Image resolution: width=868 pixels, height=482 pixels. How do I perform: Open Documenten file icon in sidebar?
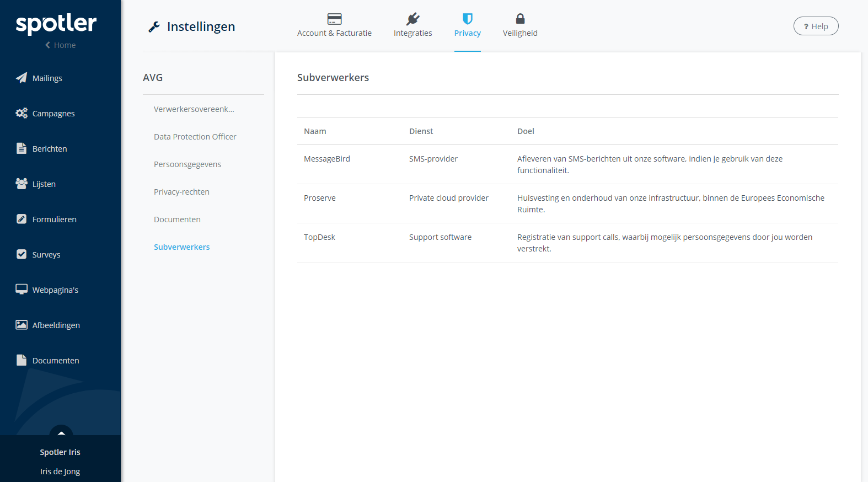22,360
